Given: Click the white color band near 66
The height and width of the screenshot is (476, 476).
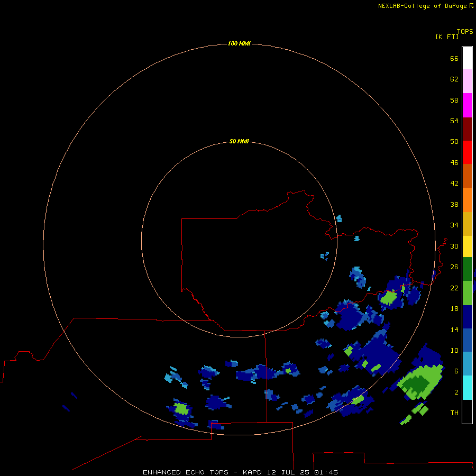Looking at the screenshot, I should tap(467, 58).
